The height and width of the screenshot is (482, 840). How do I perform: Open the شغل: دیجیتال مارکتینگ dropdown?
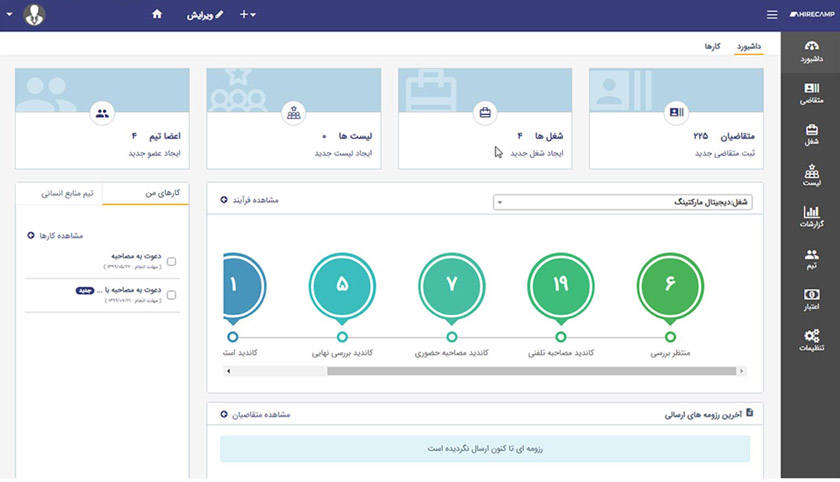pyautogui.click(x=623, y=202)
